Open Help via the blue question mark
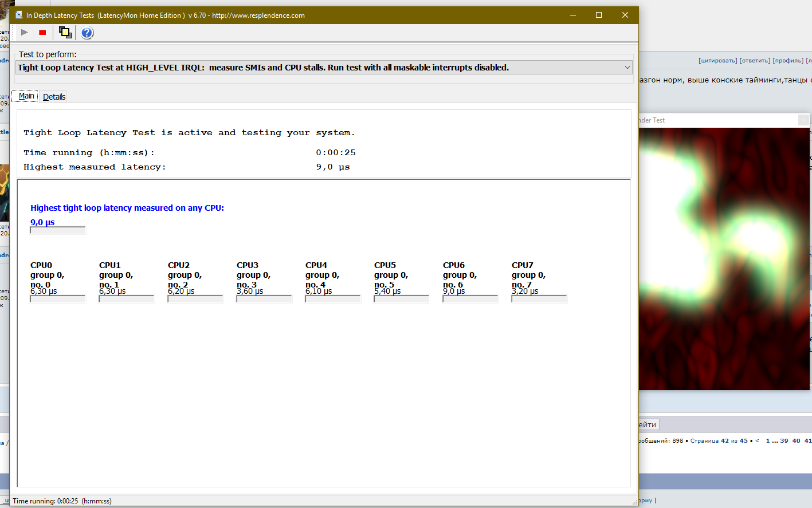The width and height of the screenshot is (812, 508). (x=87, y=33)
